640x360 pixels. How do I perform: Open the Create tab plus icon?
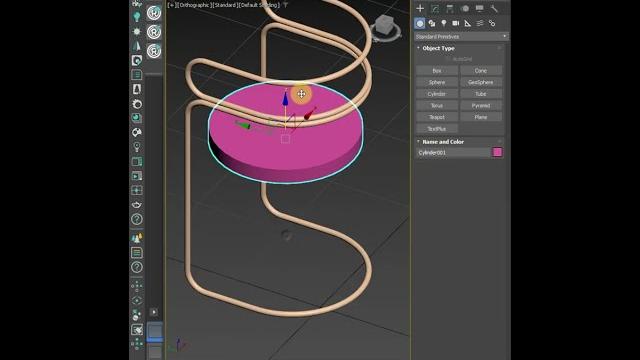(x=420, y=9)
